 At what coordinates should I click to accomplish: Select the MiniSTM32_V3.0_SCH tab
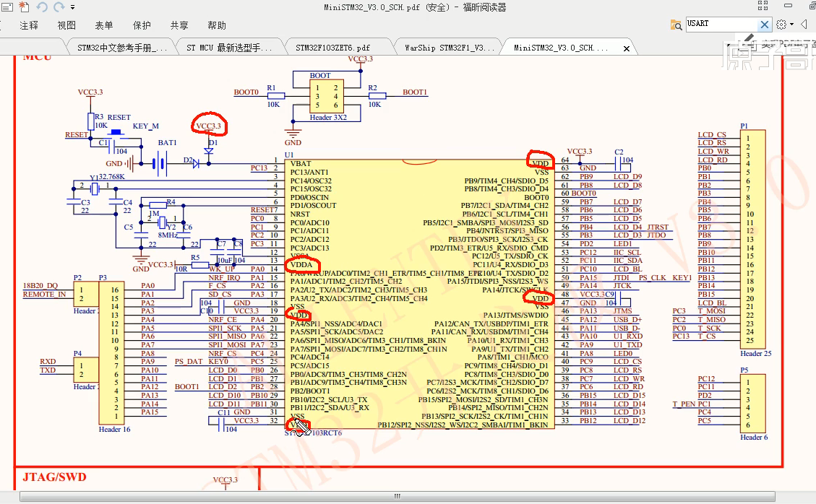[x=560, y=48]
